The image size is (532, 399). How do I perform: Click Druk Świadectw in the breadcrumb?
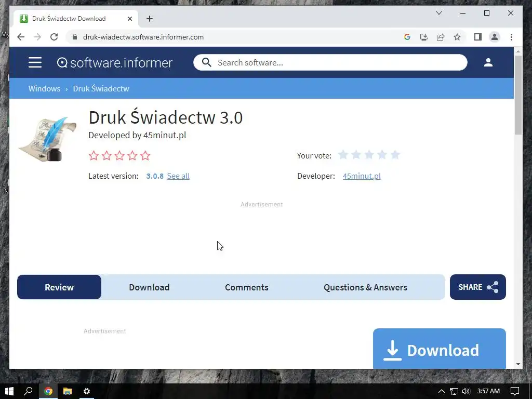(101, 88)
